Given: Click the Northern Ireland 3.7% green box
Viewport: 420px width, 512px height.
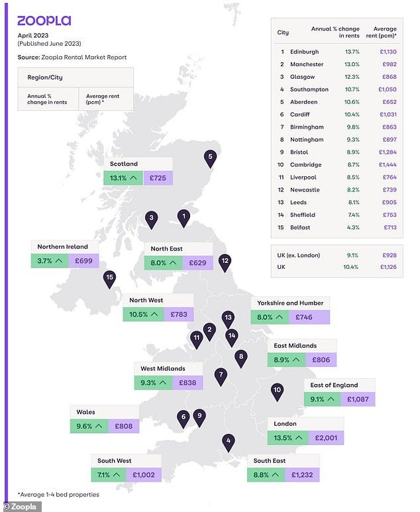Looking at the screenshot, I should coord(48,260).
